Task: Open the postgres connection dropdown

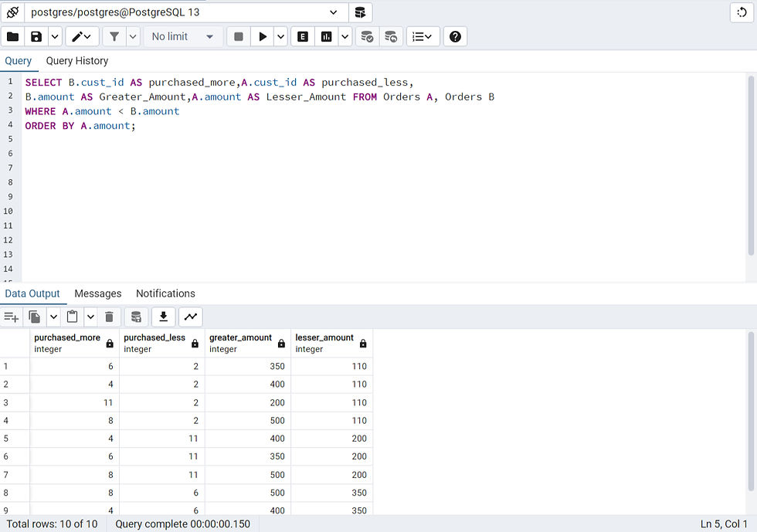Action: 334,12
